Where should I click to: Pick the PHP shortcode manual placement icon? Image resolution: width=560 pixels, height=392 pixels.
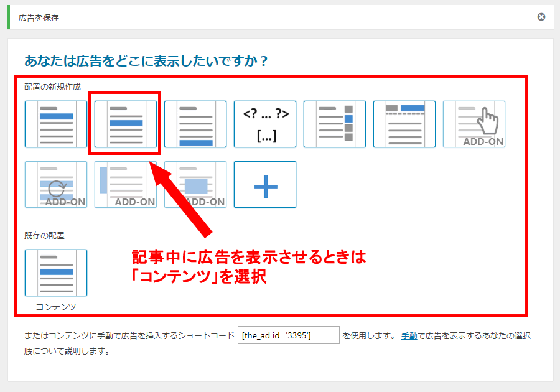265,124
